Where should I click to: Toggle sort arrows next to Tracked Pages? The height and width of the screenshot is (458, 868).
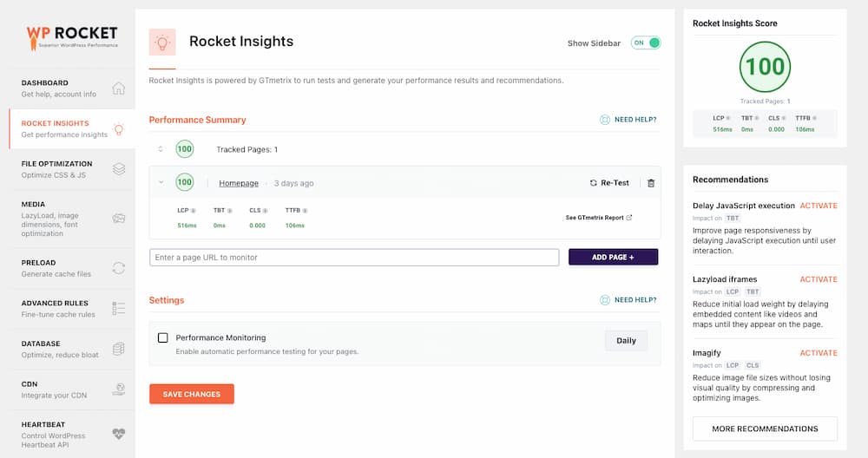(161, 149)
